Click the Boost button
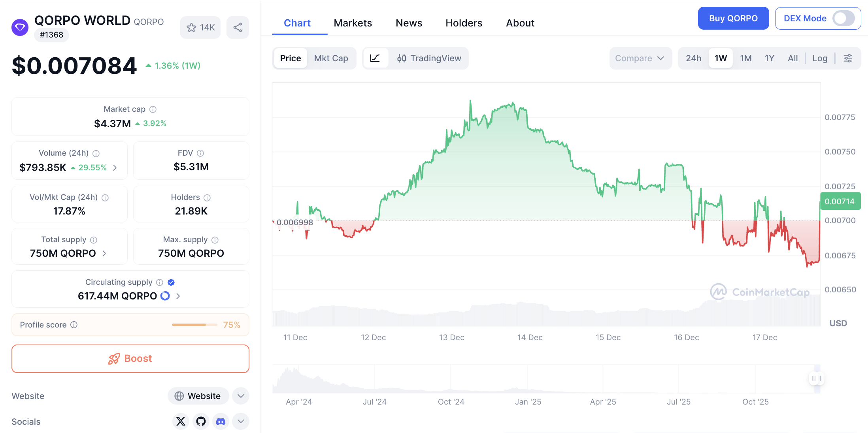This screenshot has height=433, width=868. coord(130,358)
